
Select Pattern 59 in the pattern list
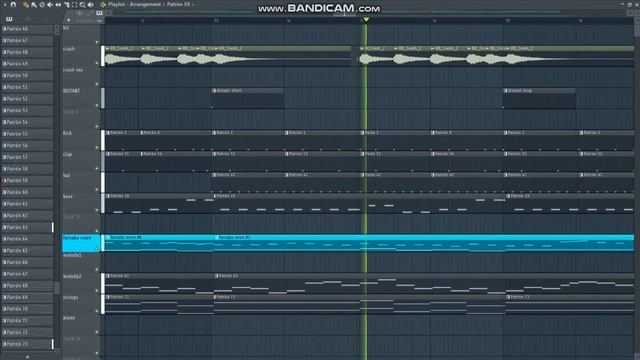(x=27, y=180)
